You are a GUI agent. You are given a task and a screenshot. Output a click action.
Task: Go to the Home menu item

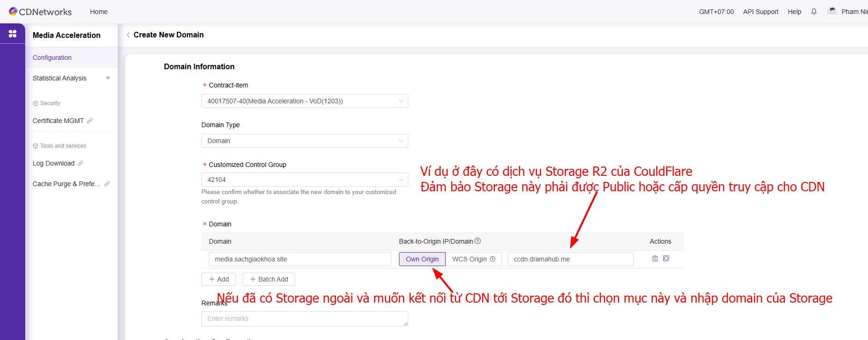click(99, 12)
